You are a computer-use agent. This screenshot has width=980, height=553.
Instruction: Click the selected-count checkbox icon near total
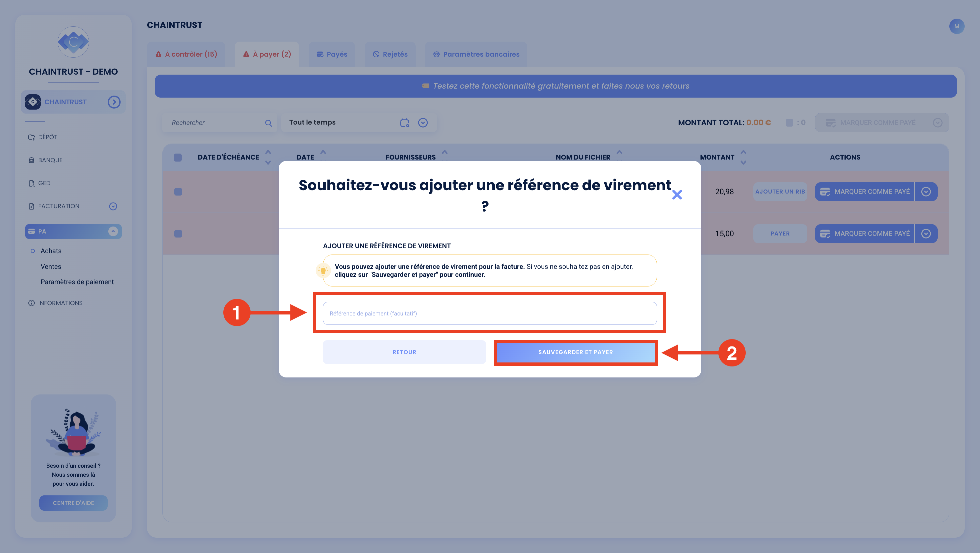[789, 123]
